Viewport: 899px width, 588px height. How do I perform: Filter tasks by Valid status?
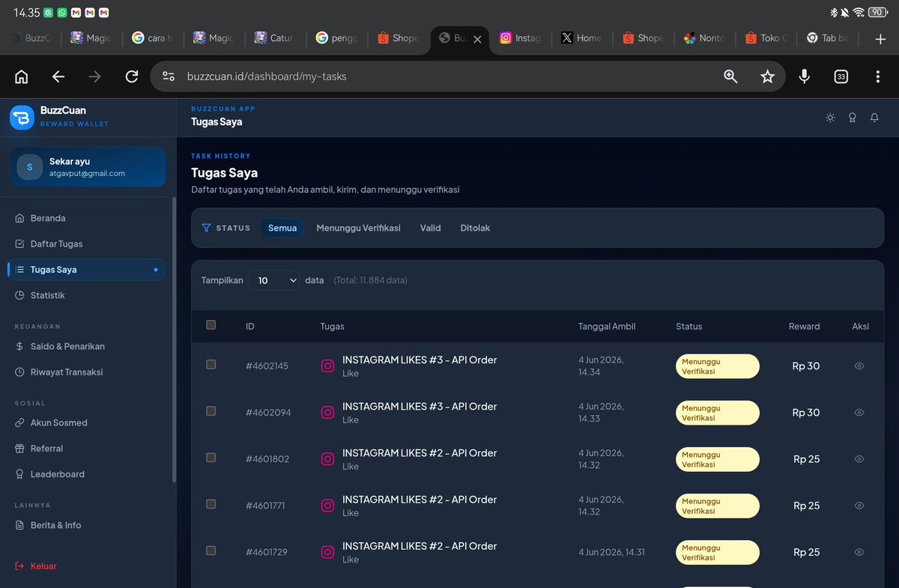[430, 228]
